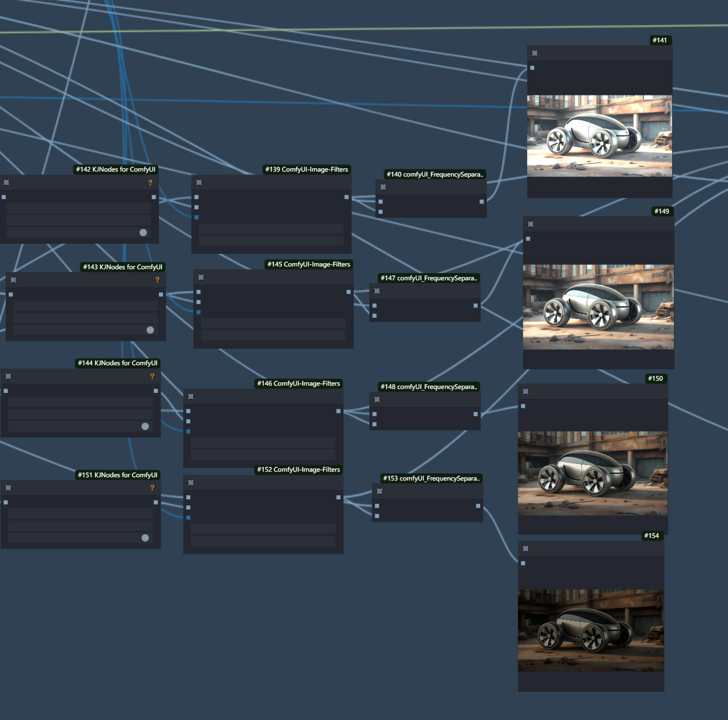Open help question mark on node #144

point(152,376)
